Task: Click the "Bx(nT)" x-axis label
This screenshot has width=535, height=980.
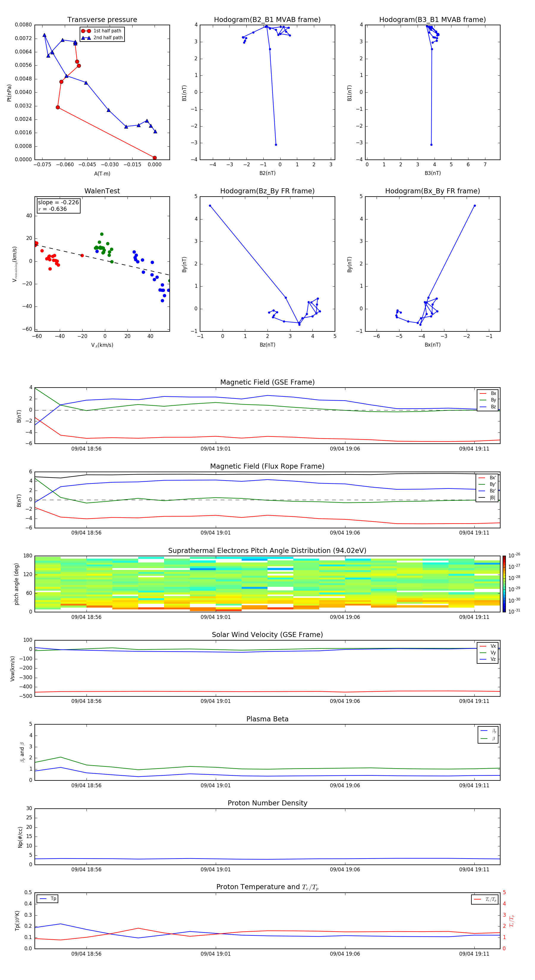Action: (432, 345)
